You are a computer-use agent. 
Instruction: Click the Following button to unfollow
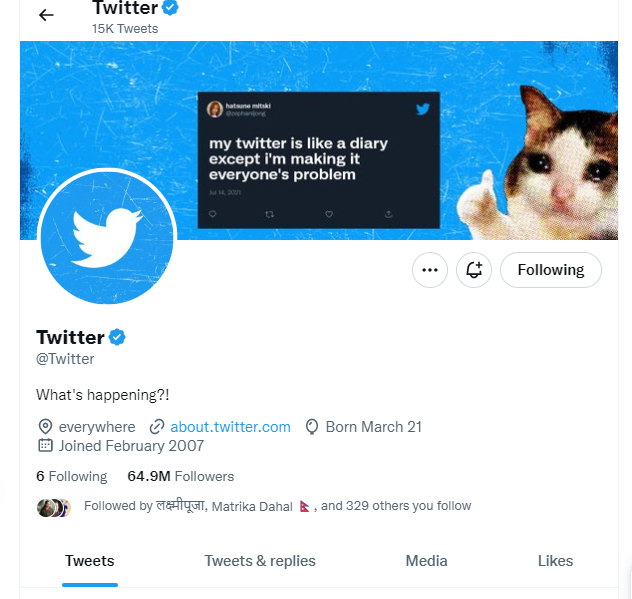pos(550,270)
